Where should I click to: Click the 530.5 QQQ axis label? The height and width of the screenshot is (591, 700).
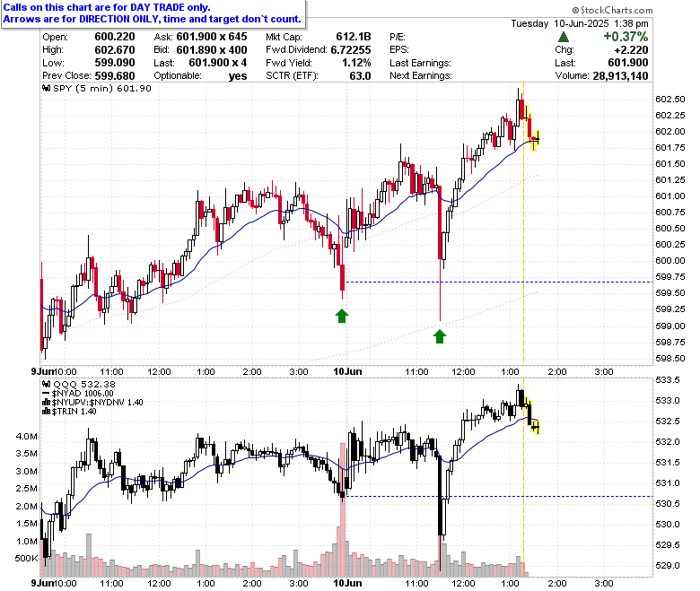(x=668, y=504)
